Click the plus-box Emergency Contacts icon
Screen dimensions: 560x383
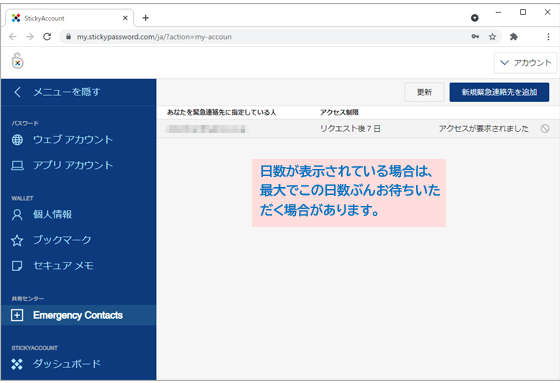17,315
